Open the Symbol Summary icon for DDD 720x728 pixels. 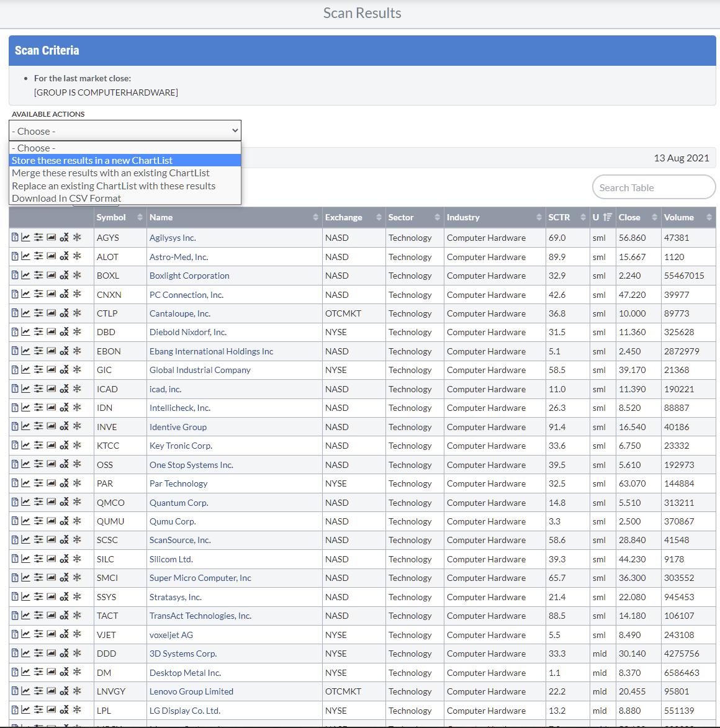pyautogui.click(x=15, y=654)
